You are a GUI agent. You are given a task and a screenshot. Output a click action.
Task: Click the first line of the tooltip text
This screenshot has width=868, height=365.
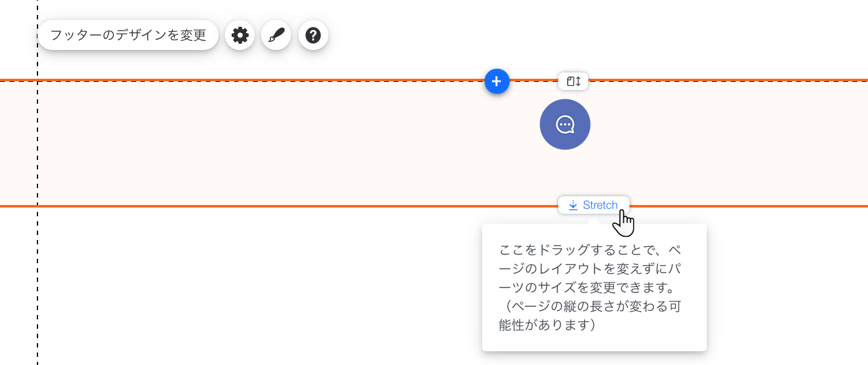tap(590, 250)
